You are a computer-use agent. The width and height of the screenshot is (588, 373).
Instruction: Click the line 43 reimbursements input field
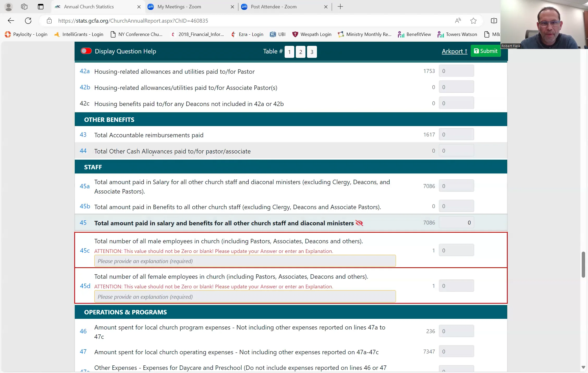pos(456,134)
